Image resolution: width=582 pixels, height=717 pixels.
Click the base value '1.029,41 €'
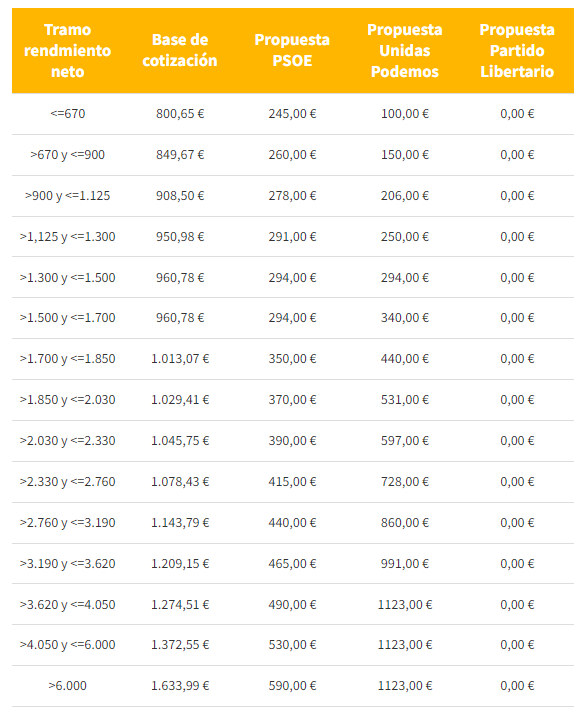[180, 400]
